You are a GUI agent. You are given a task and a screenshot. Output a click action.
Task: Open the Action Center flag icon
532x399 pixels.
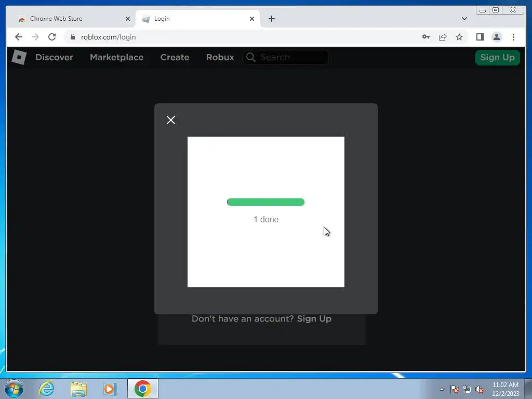pyautogui.click(x=455, y=389)
